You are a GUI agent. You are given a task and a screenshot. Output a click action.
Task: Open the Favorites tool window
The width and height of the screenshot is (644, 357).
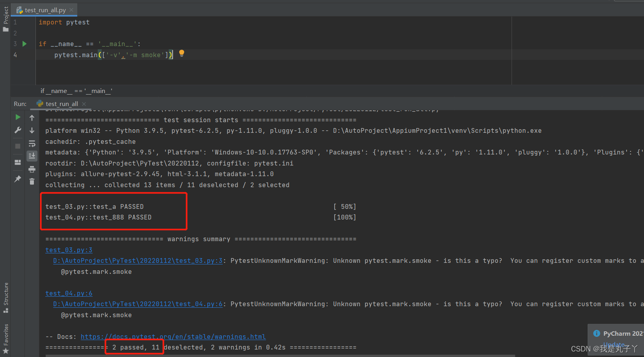[x=6, y=339]
